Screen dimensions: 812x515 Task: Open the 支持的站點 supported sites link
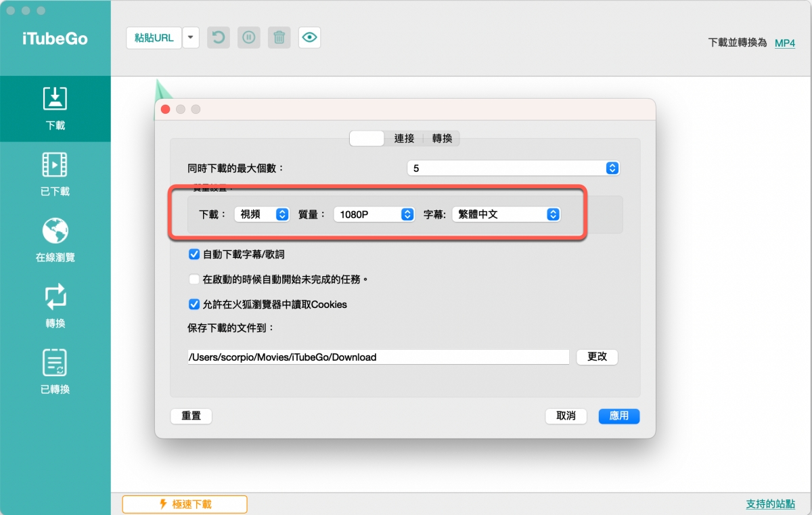[x=771, y=504]
